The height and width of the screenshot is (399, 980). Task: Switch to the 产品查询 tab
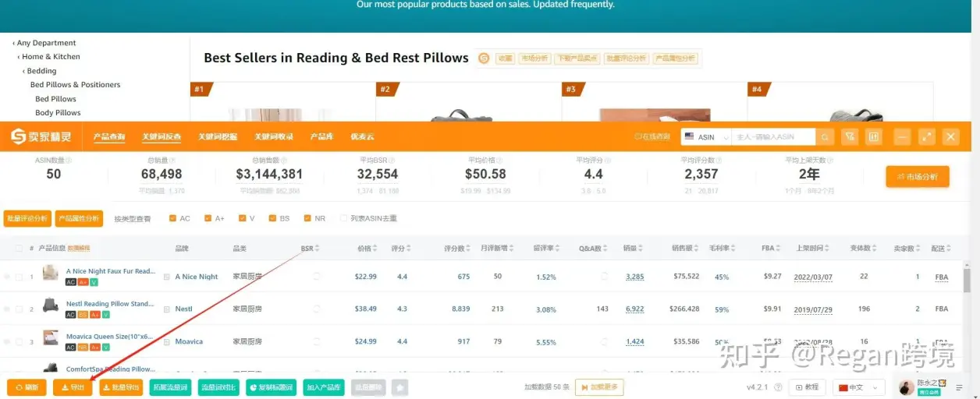point(109,137)
